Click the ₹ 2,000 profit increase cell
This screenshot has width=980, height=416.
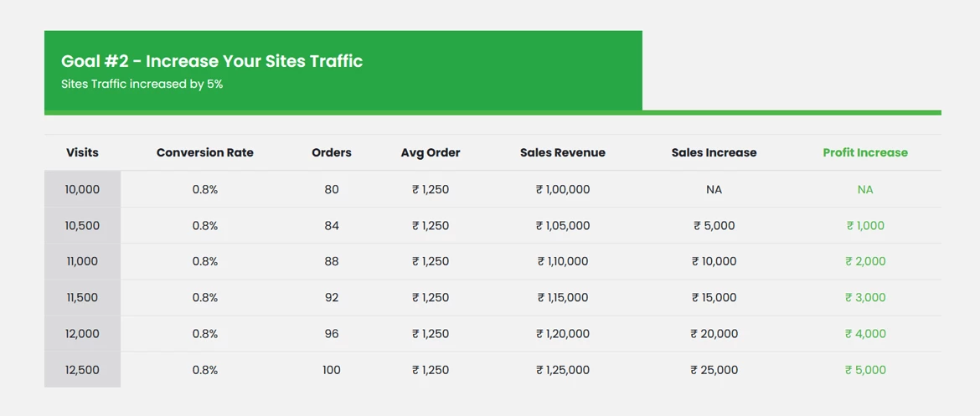click(x=865, y=261)
